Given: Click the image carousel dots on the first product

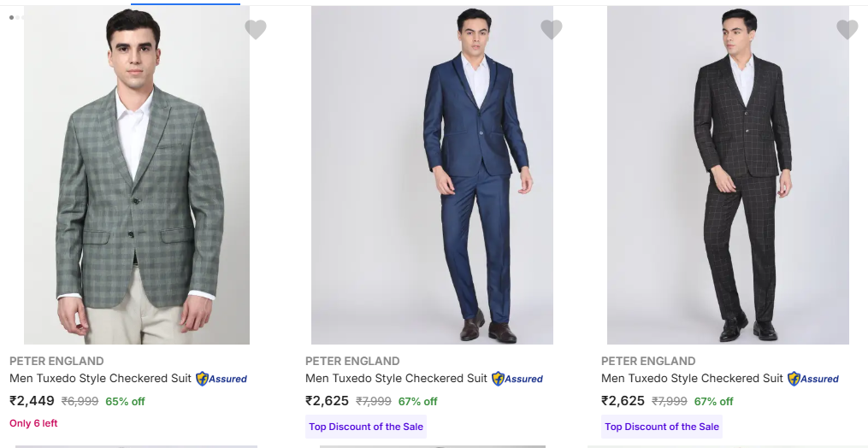Looking at the screenshot, I should 17,17.
